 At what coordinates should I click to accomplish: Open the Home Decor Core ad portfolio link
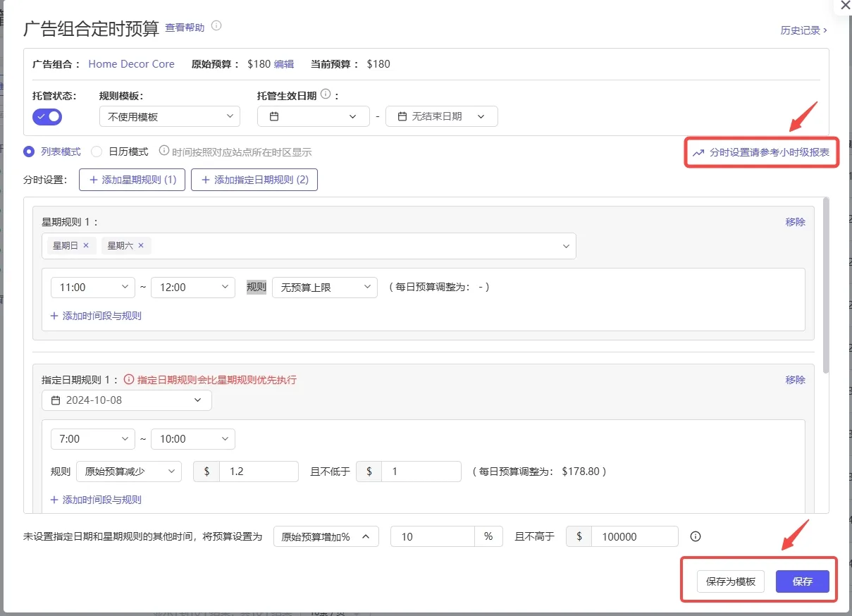[131, 64]
